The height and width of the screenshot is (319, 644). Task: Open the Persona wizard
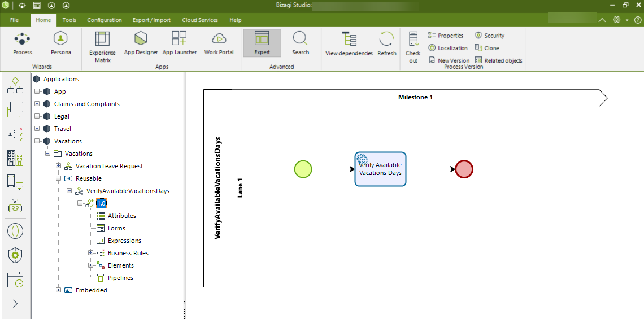click(61, 43)
